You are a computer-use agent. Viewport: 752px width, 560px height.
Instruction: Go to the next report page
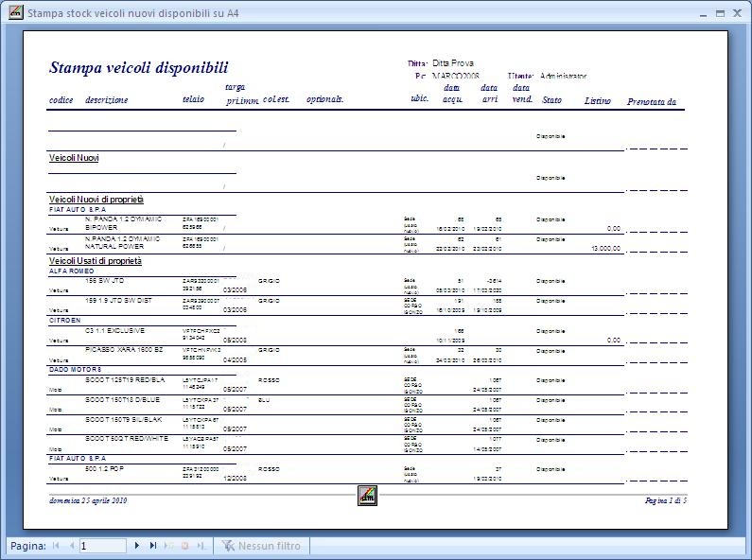136,545
